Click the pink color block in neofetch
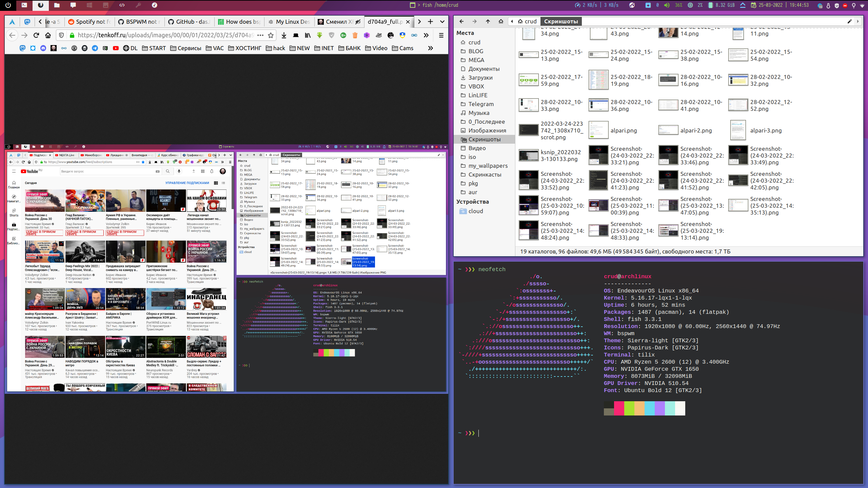Image resolution: width=868 pixels, height=488 pixels. tap(619, 408)
